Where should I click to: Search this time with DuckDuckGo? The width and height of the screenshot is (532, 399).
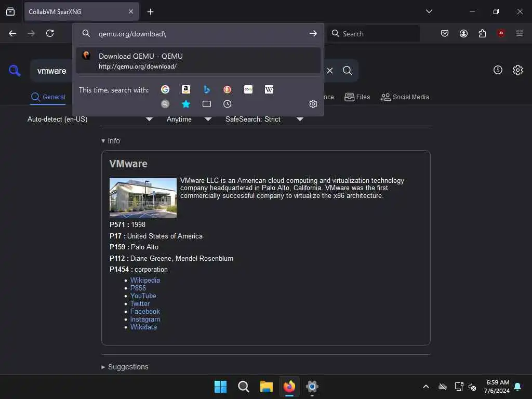[228, 89]
